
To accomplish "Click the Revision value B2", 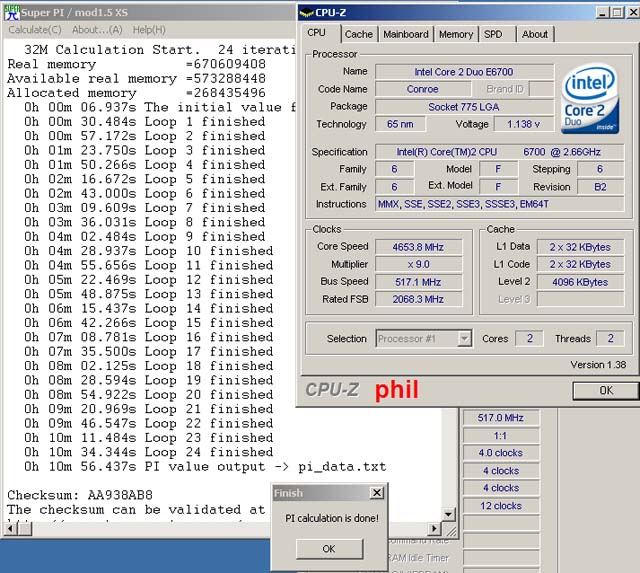I will pos(600,187).
